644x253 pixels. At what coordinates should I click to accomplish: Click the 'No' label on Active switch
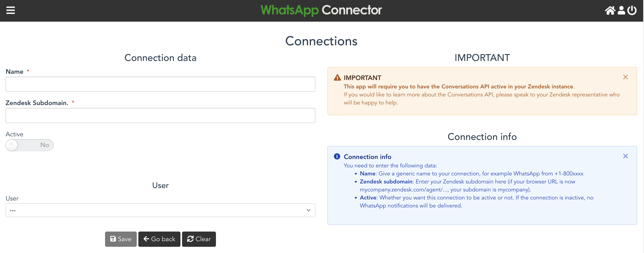[x=45, y=145]
